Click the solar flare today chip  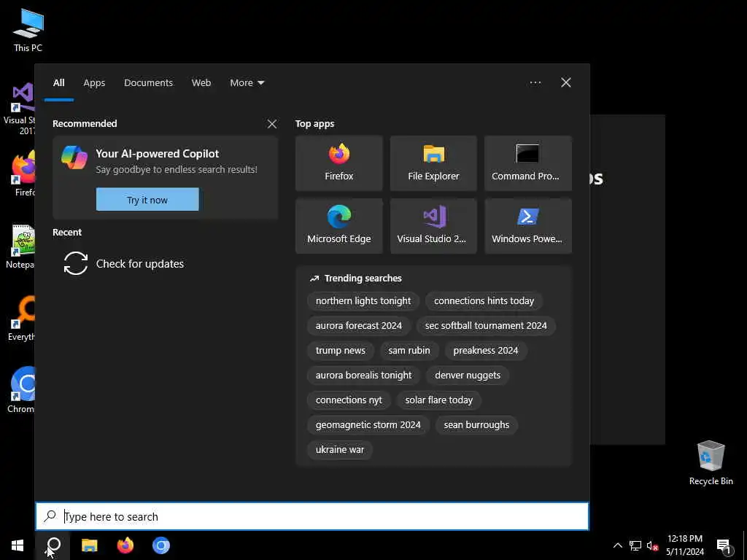[438, 400]
